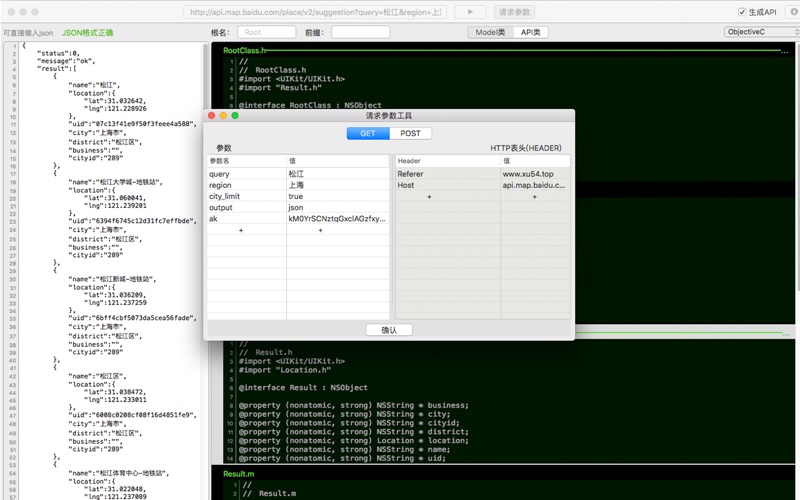
Task: Select the API类 tab
Action: tap(530, 32)
